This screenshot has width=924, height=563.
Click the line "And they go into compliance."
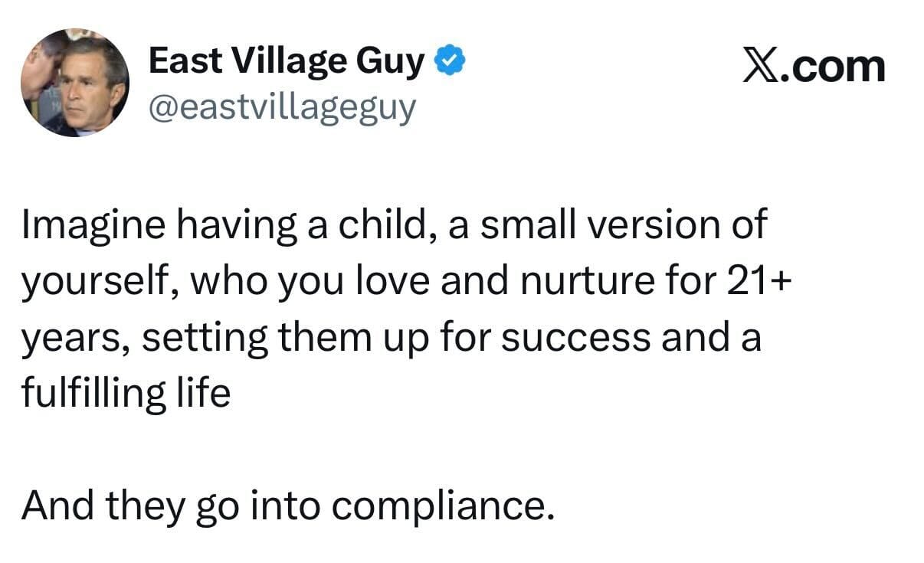[x=287, y=505]
